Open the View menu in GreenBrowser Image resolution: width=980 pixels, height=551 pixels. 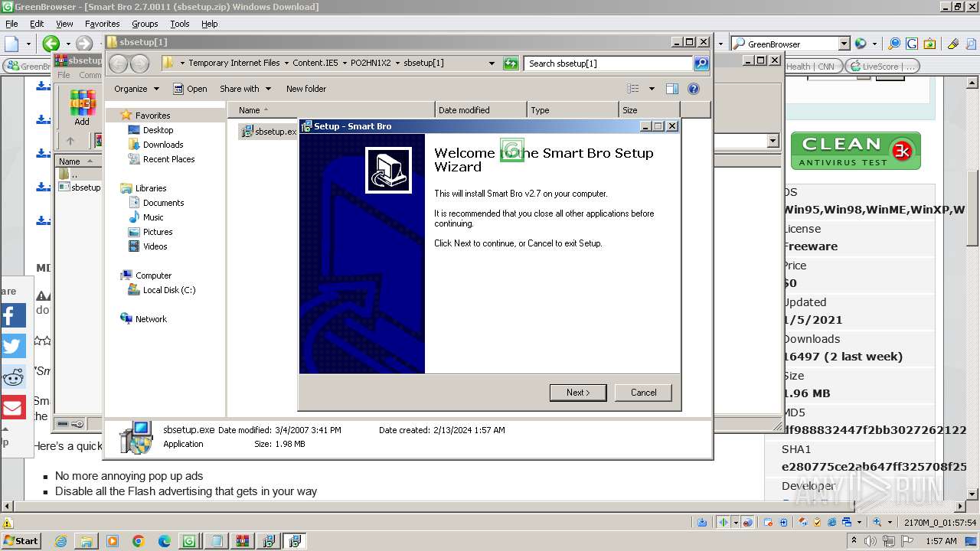pos(64,24)
